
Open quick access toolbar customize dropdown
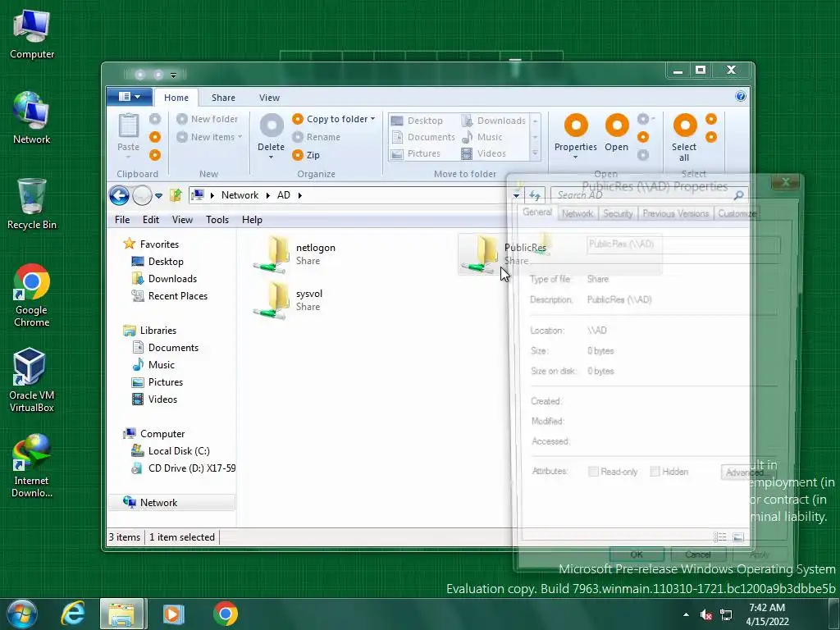pos(173,75)
